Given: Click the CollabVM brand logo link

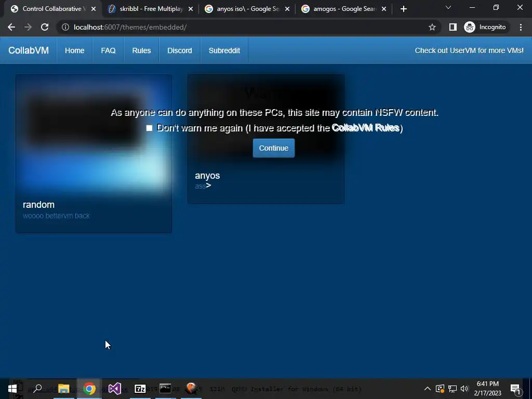Looking at the screenshot, I should (29, 50).
